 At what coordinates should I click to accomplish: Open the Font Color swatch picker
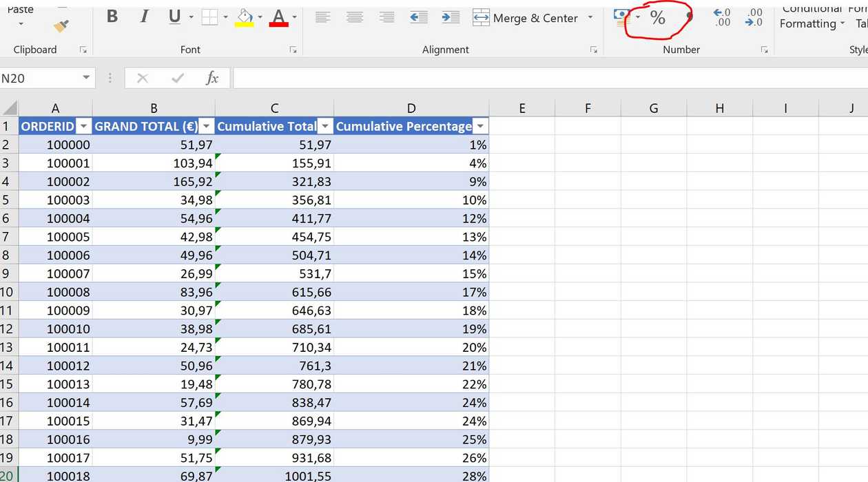293,17
